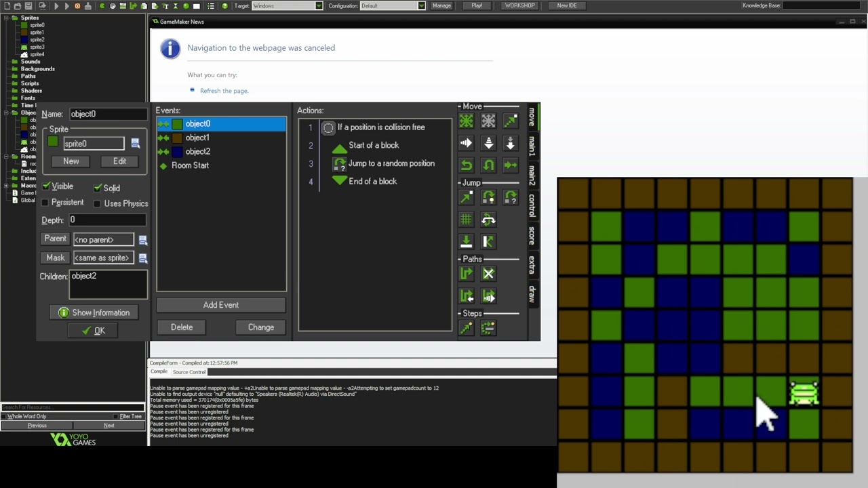Screen dimensions: 868x488
Task: Select the Room Start event
Action: click(221, 165)
